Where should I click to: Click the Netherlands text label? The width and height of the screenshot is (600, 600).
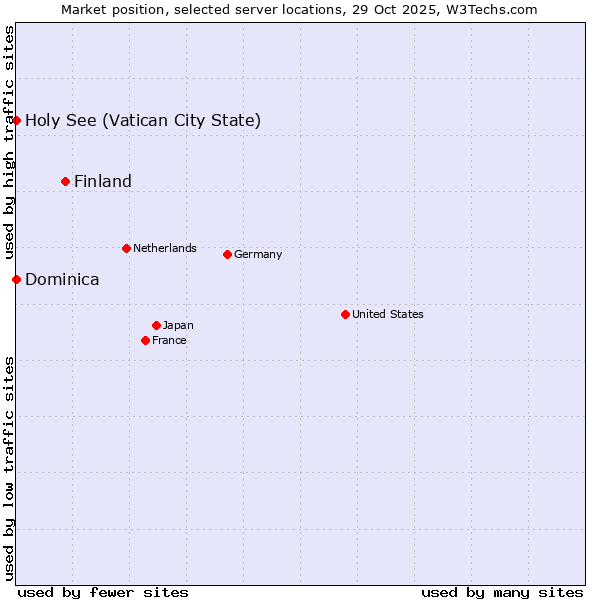(x=164, y=248)
